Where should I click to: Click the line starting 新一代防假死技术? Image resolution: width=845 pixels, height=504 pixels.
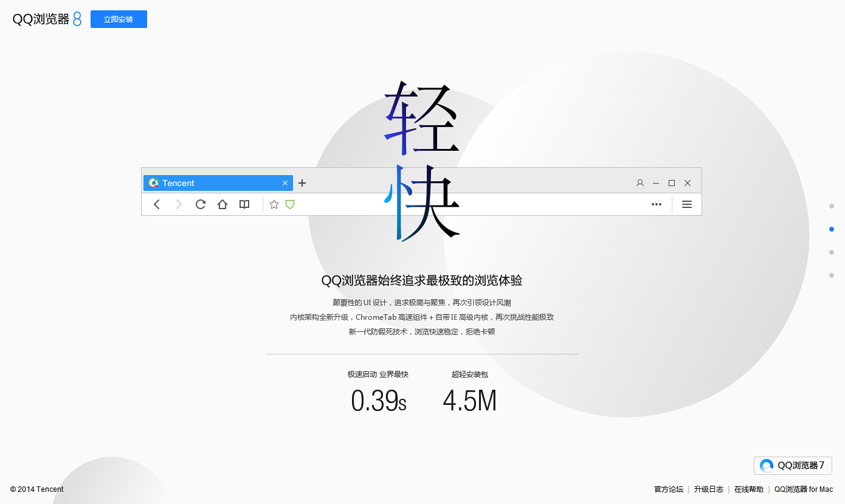(422, 331)
